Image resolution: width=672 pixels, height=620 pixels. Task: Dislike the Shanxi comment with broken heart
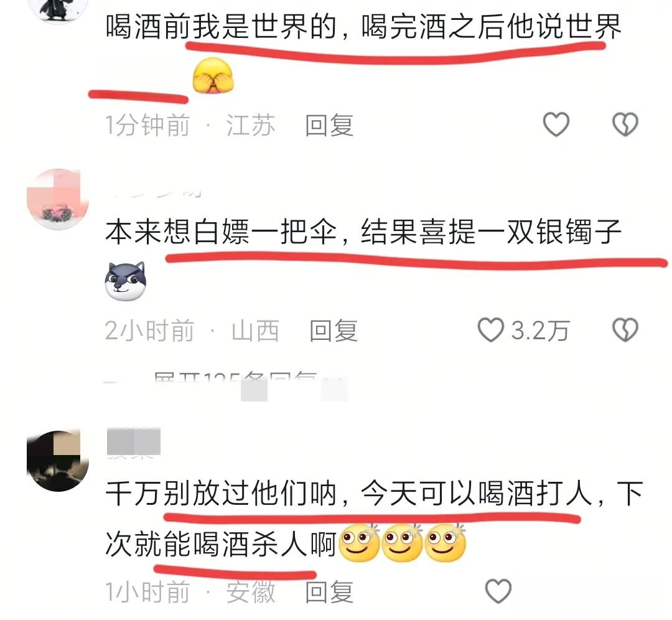tap(625, 330)
